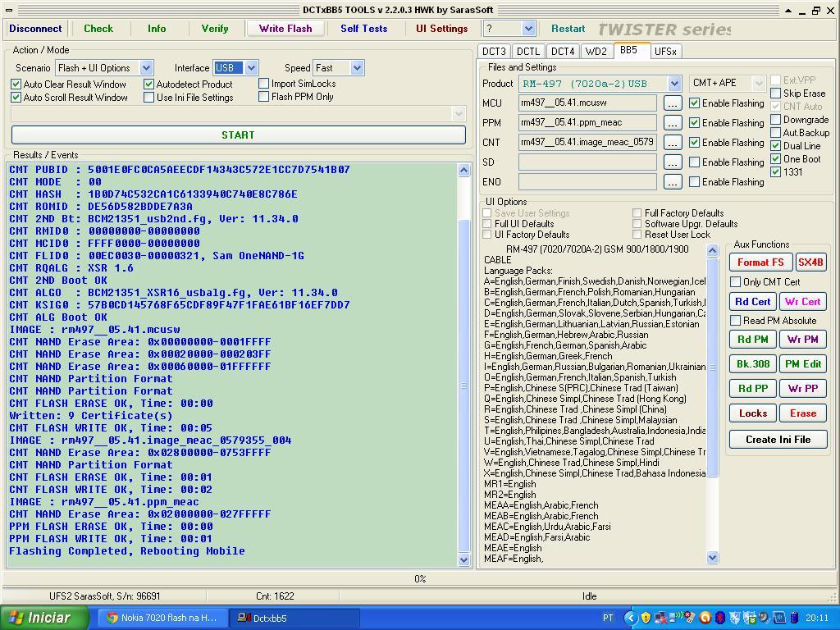Open the orange circular tray icon
Viewport: 840px width, 630px height.
click(705, 618)
